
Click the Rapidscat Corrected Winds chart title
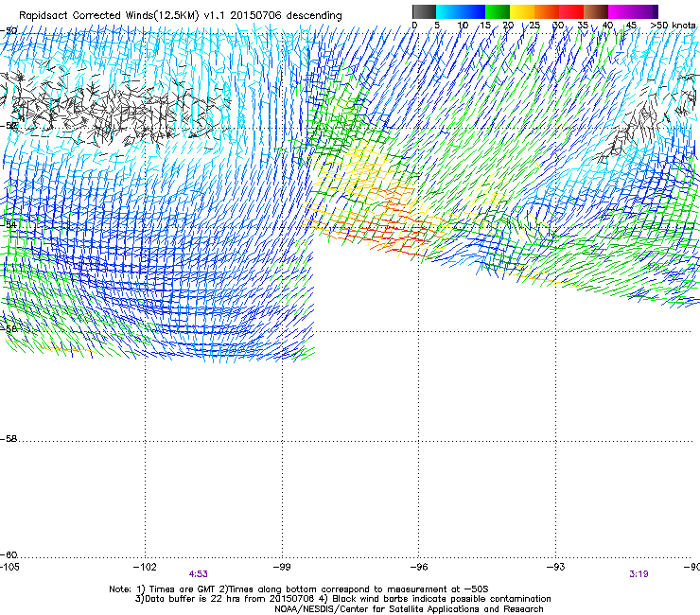point(181,15)
